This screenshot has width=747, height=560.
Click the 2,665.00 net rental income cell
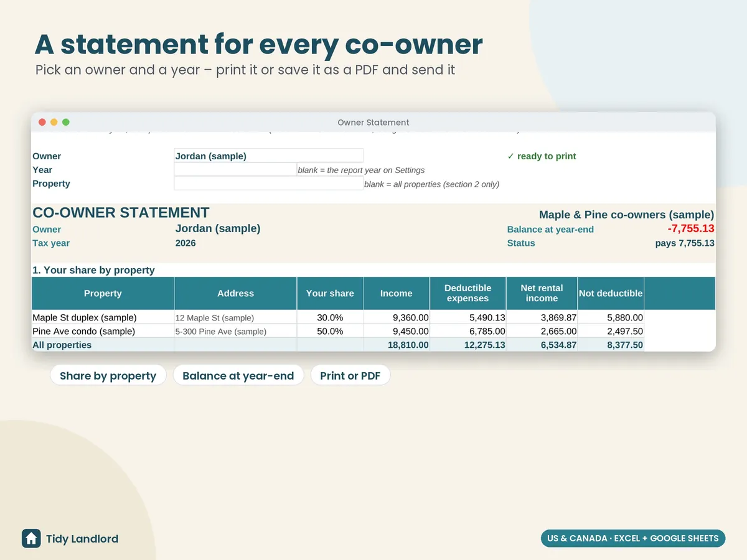click(542, 331)
